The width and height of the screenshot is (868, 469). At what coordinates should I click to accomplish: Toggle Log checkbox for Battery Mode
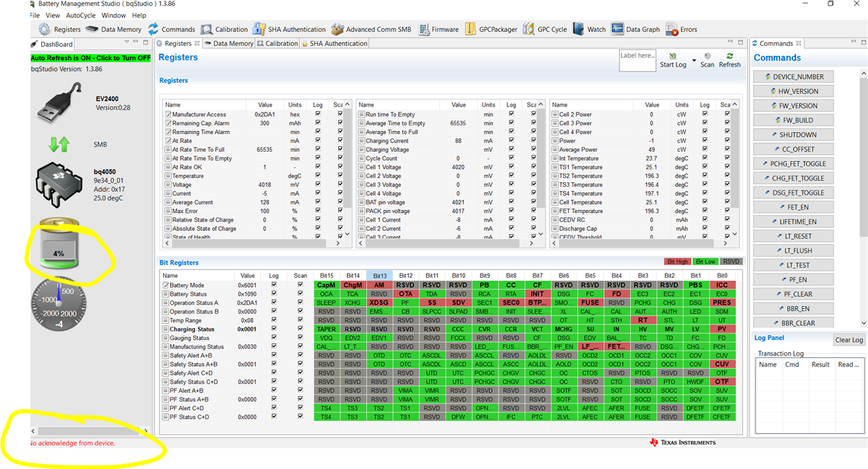point(274,285)
